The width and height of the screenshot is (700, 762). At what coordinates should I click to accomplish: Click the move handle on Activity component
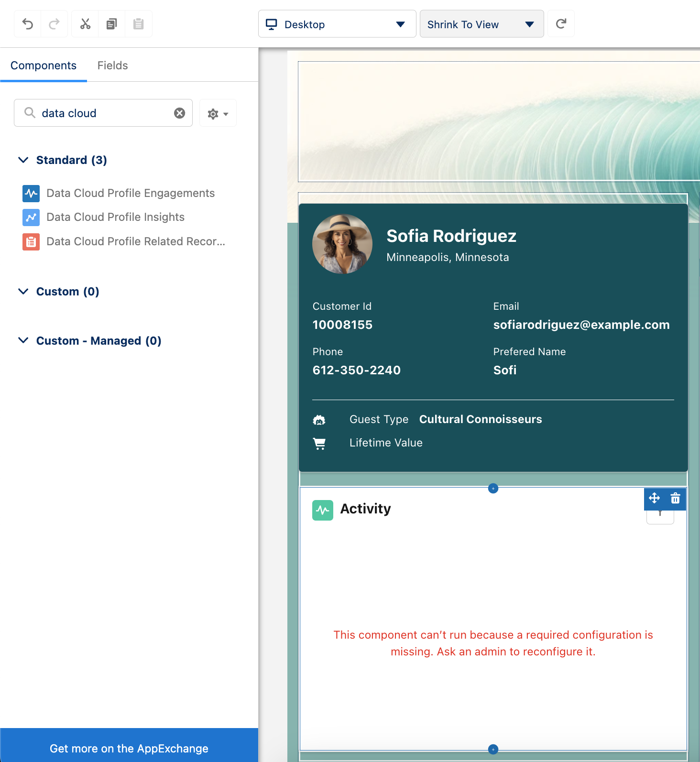655,499
